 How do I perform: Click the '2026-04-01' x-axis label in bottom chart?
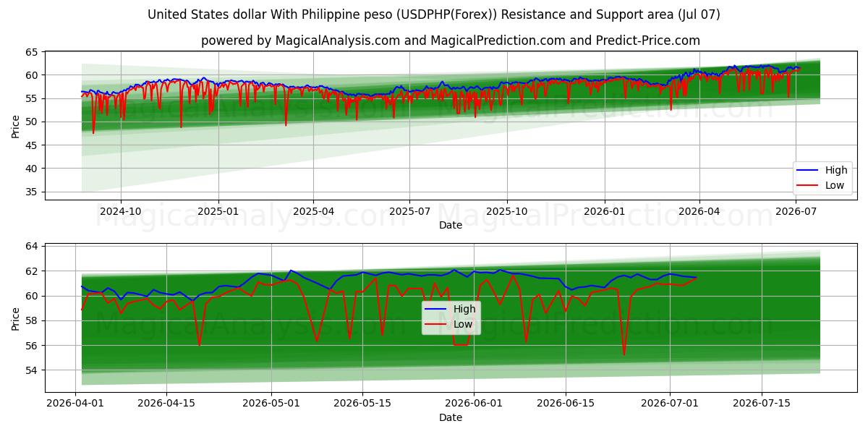(x=76, y=404)
